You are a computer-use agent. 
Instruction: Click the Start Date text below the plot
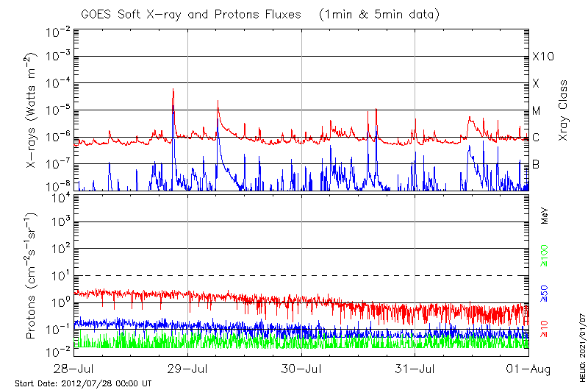coord(83,383)
